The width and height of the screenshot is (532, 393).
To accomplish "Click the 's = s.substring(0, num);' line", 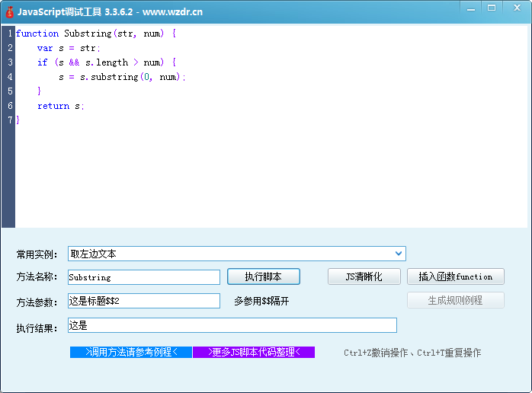I will (x=122, y=77).
